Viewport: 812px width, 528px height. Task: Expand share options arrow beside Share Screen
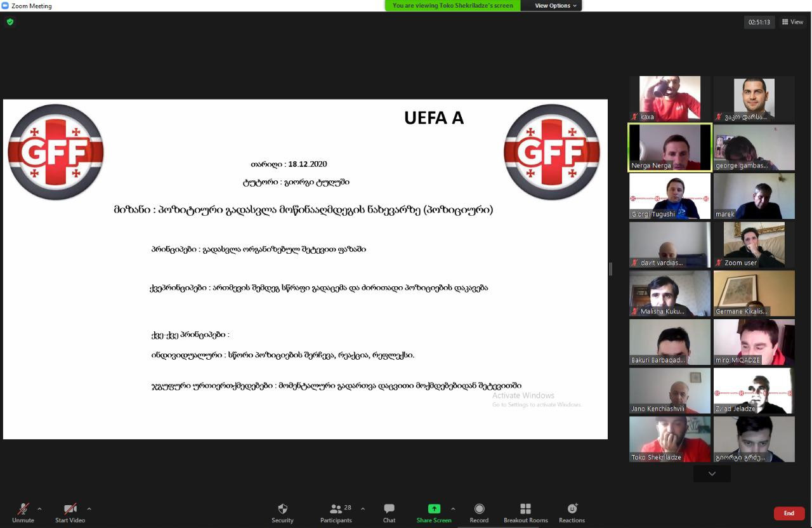pos(453,509)
